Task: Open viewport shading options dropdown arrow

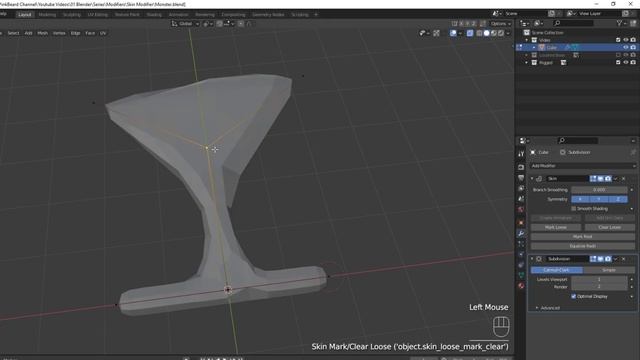Action: [508, 33]
